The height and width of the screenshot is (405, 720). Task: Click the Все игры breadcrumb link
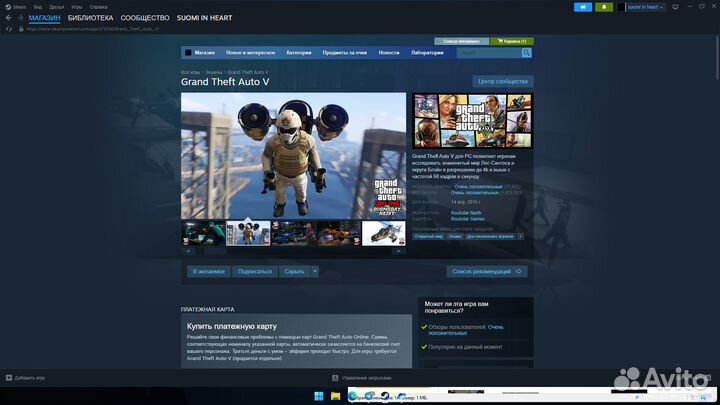point(191,73)
